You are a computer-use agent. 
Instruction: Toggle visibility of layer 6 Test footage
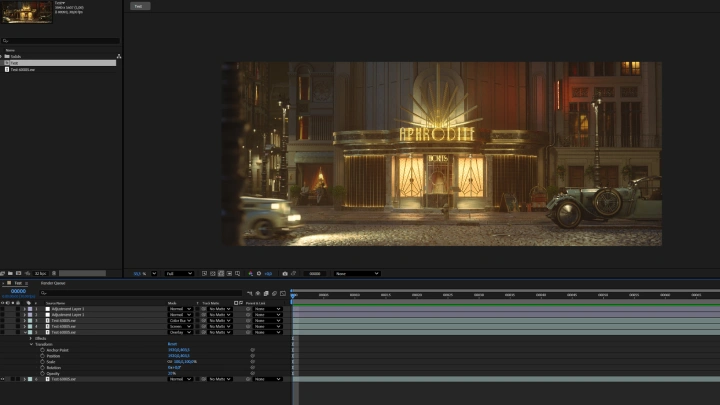4,379
